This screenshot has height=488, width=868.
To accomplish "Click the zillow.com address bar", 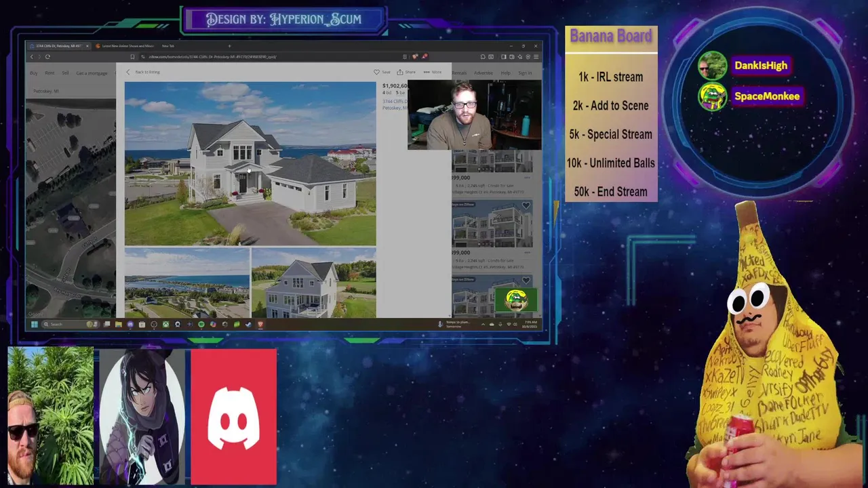I will click(x=275, y=57).
